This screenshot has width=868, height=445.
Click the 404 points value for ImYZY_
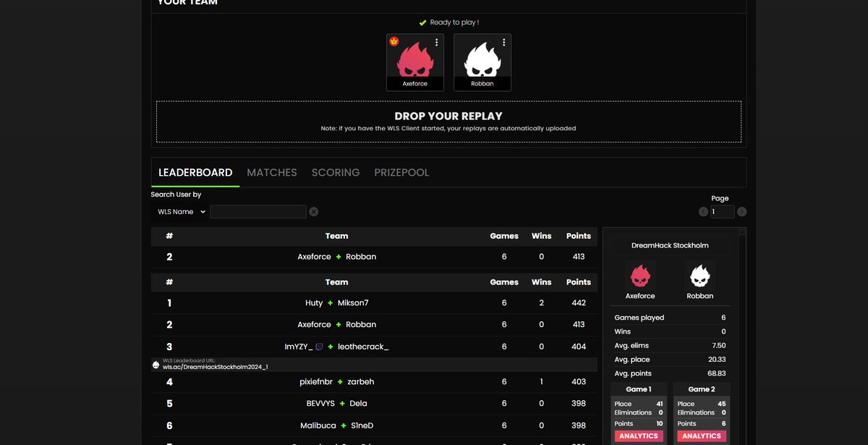point(579,347)
